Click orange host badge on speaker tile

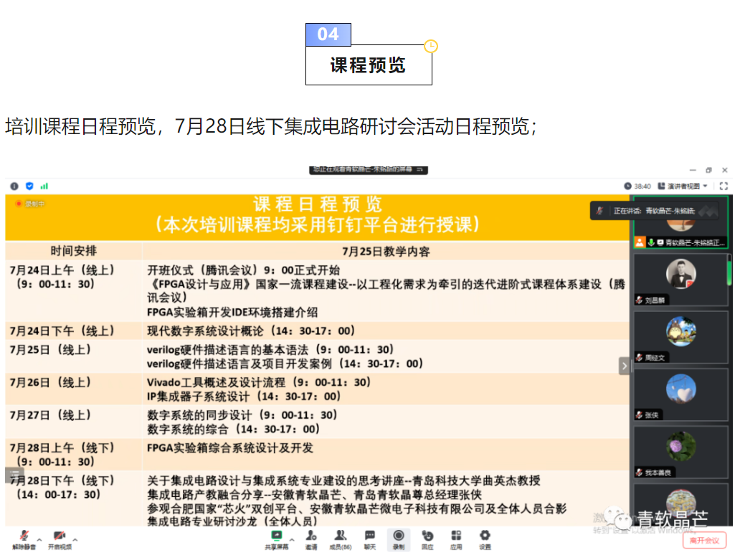[x=640, y=242]
